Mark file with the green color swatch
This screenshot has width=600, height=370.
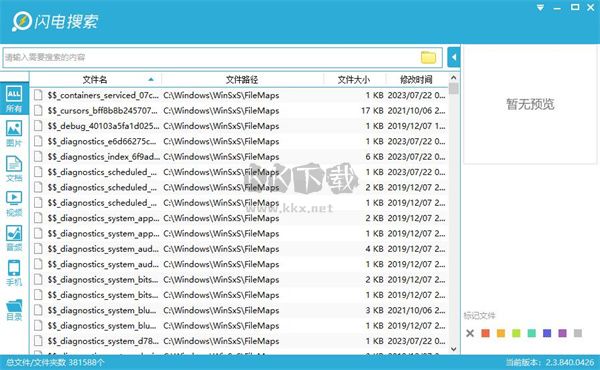pyautogui.click(x=516, y=333)
